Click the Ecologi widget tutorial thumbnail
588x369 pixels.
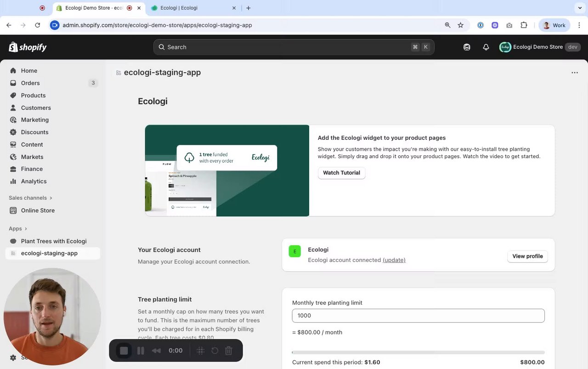pos(227,170)
